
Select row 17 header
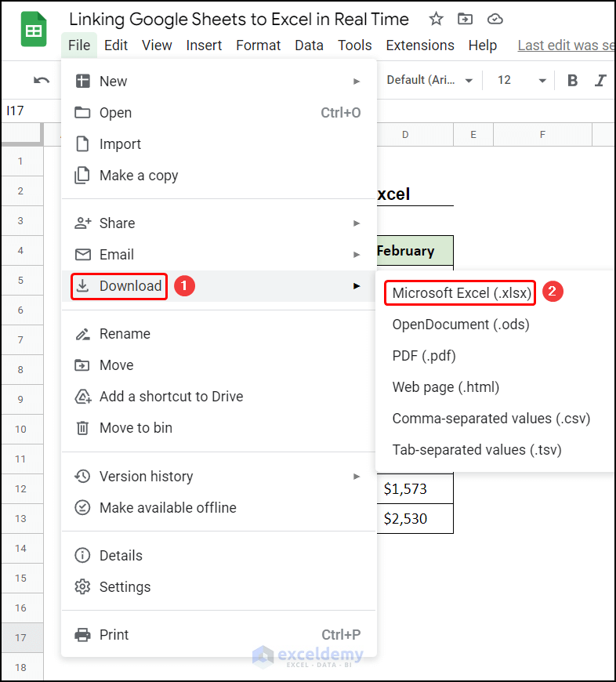pyautogui.click(x=21, y=637)
